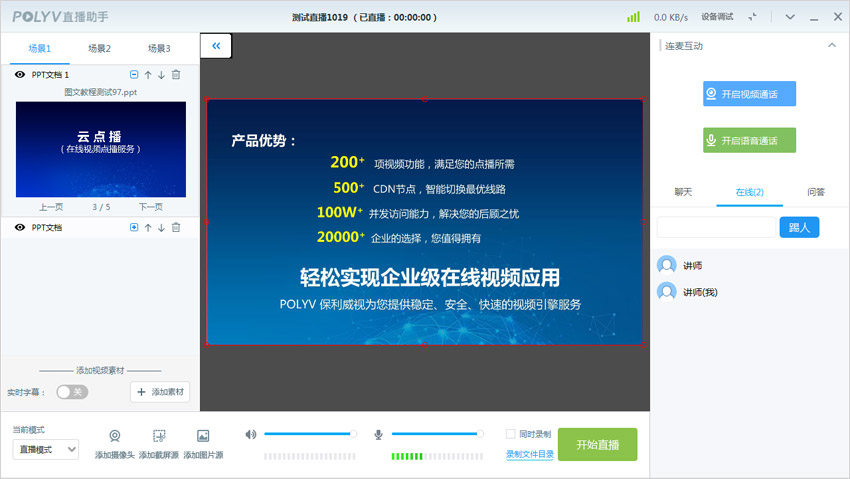
Task: Click the 开启视频通话 button
Action: pos(749,94)
